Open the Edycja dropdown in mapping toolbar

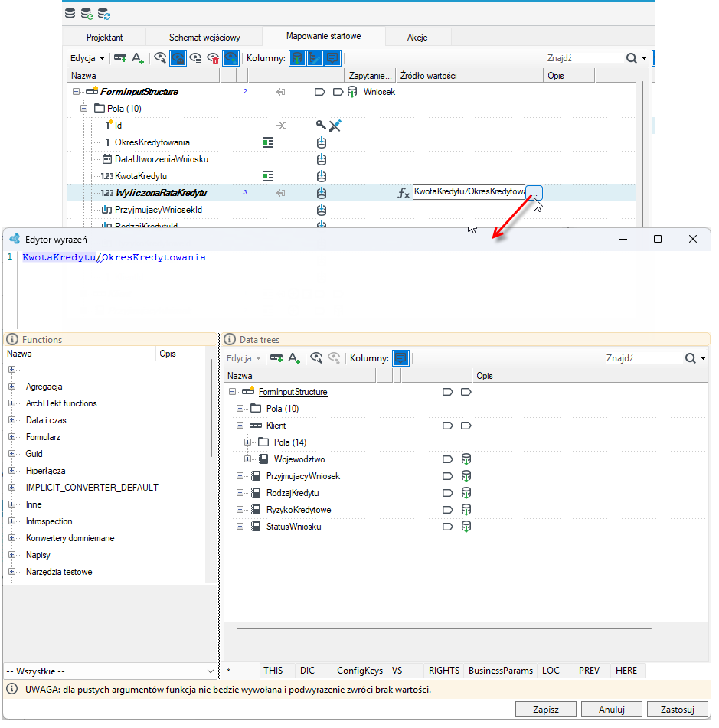click(x=87, y=58)
